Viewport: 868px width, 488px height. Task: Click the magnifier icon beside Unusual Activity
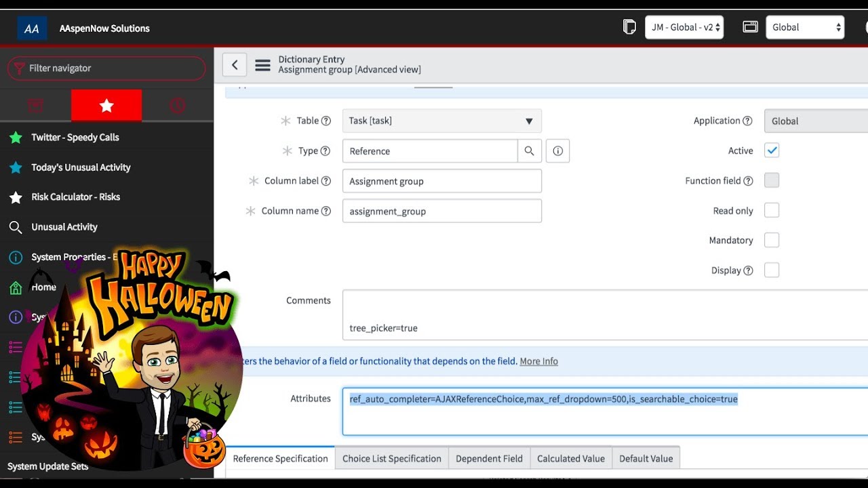[16, 227]
